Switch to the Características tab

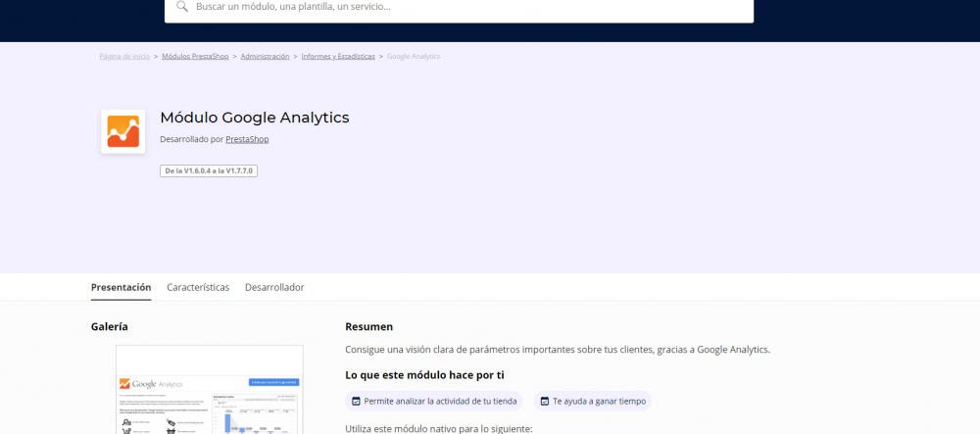(198, 287)
